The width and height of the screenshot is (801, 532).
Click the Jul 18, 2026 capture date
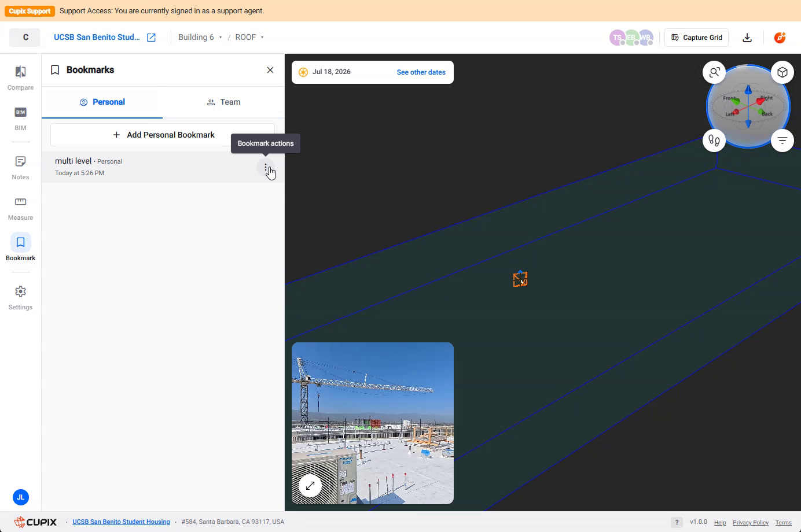tap(332, 72)
